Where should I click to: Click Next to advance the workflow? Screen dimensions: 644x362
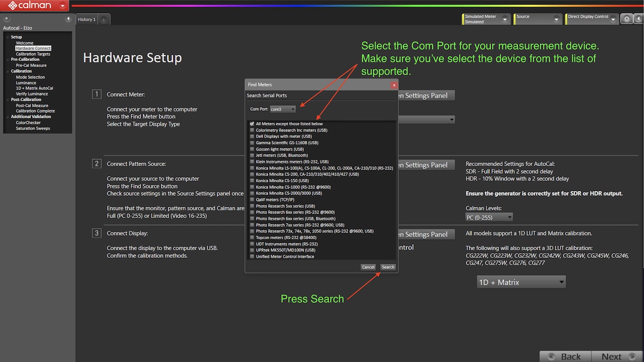tap(618, 356)
